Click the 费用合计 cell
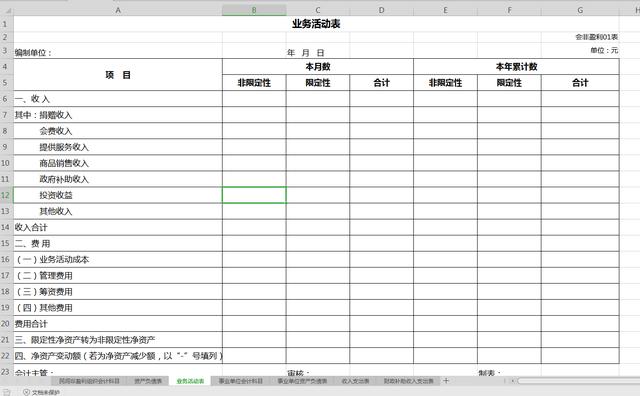Screen dimensions: 640x396 [x=118, y=324]
